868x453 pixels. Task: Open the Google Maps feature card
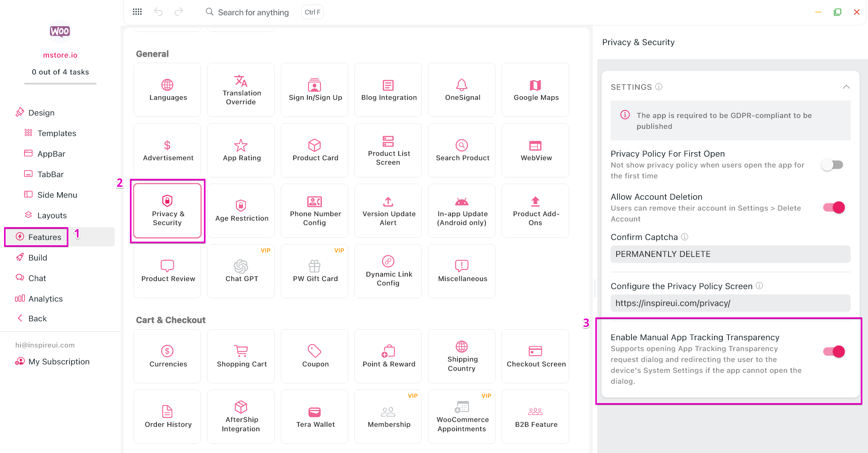click(x=535, y=90)
